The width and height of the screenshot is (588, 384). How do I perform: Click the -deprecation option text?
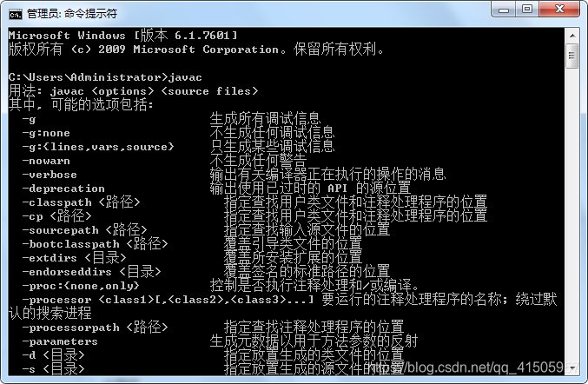point(63,189)
